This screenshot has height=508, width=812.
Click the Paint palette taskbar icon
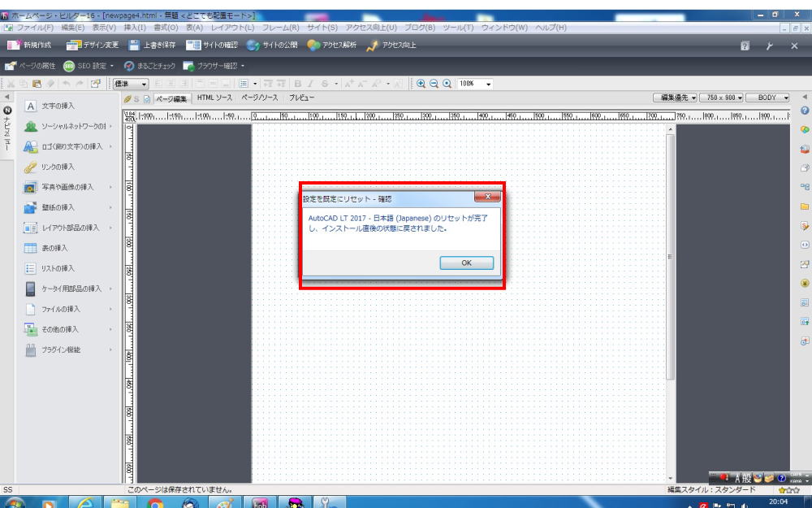pyautogui.click(x=225, y=503)
